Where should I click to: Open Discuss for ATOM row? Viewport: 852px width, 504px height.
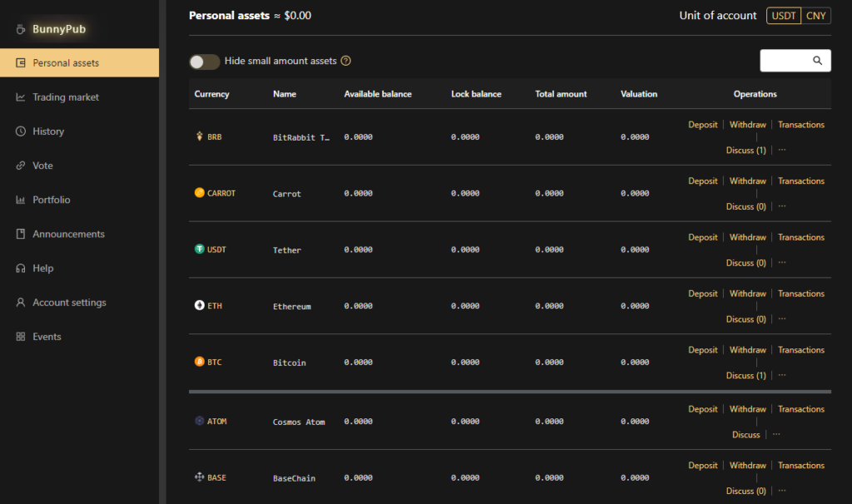[x=746, y=434]
